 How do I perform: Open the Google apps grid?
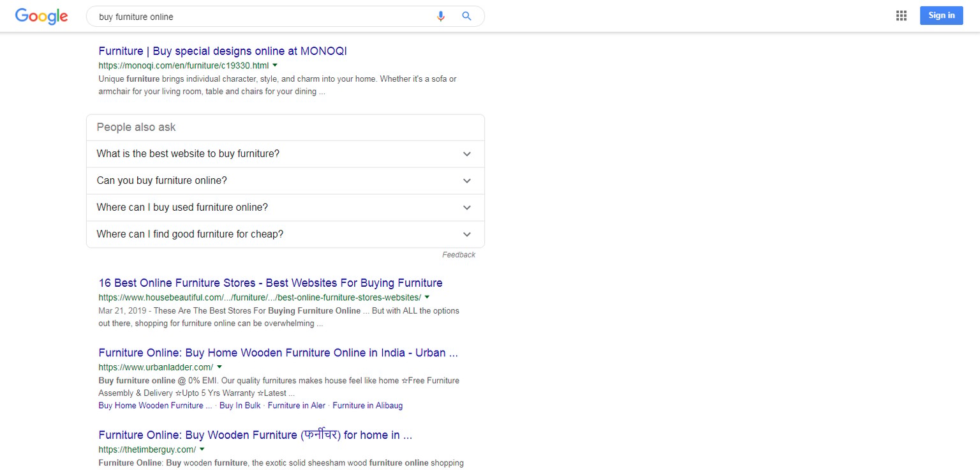coord(901,16)
